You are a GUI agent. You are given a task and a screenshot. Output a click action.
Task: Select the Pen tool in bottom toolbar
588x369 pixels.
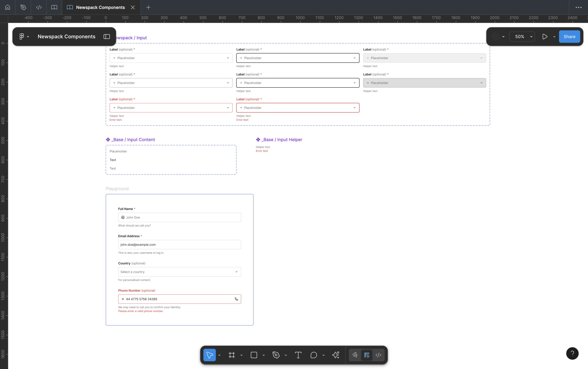pos(276,355)
